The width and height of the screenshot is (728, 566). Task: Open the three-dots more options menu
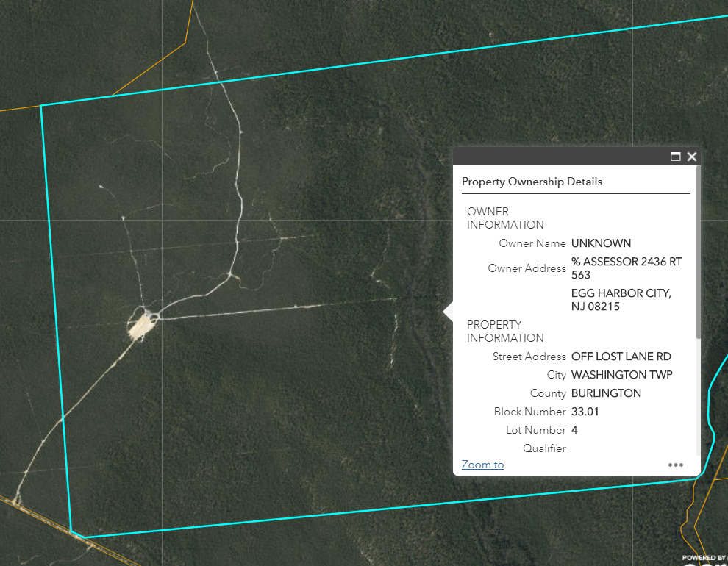point(675,465)
